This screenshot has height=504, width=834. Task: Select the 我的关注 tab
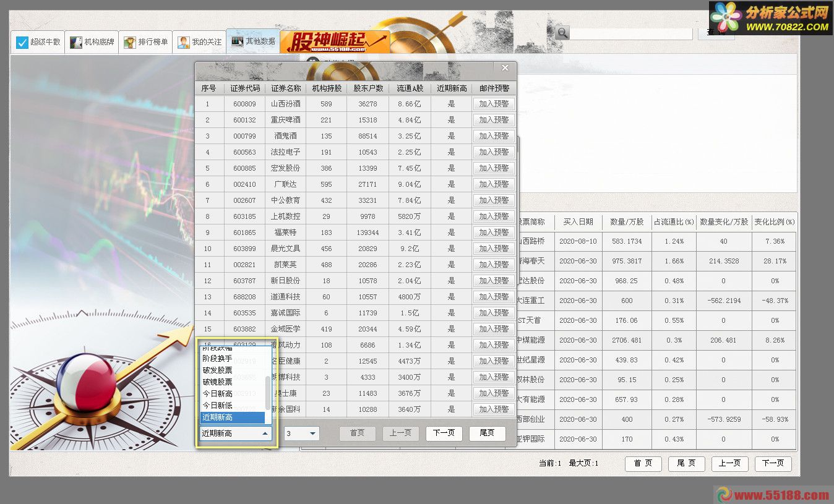(x=199, y=42)
